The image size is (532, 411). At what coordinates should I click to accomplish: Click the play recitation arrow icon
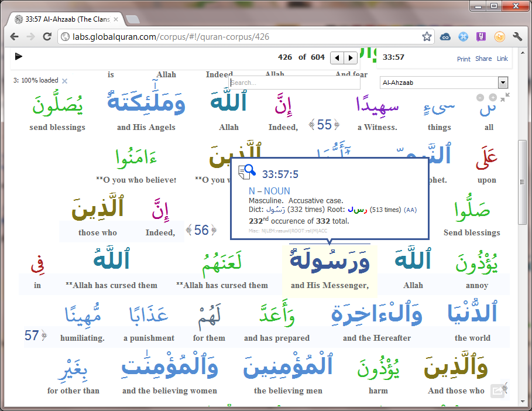(18, 56)
